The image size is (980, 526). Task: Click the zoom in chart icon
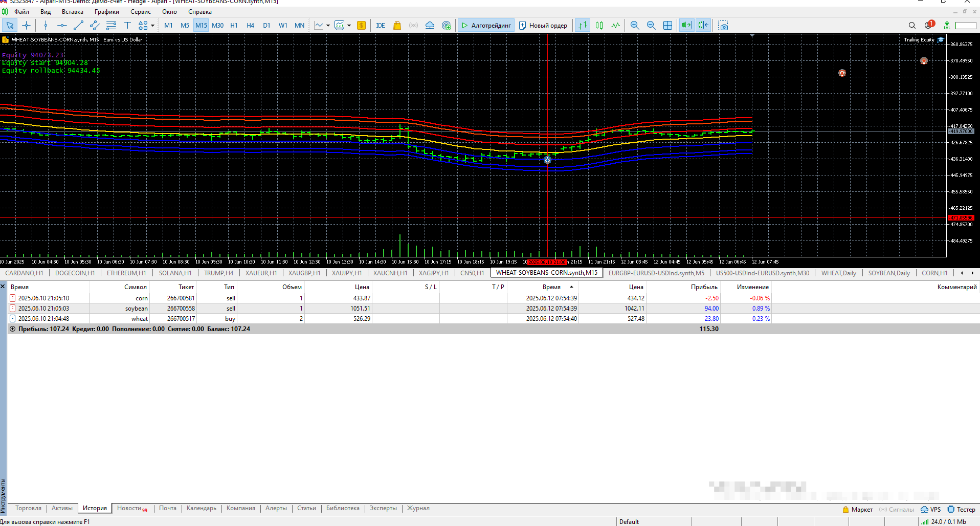click(635, 25)
